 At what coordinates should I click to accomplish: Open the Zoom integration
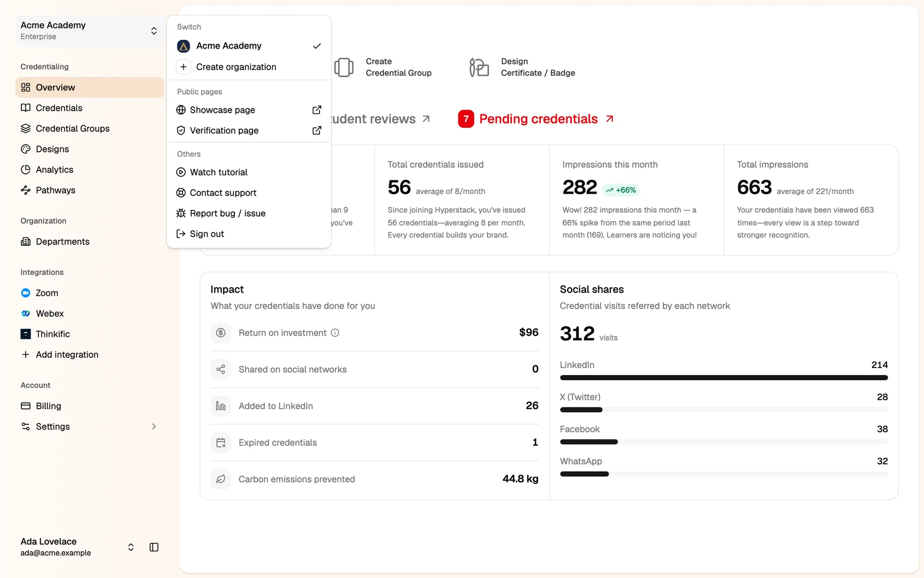coord(90,293)
